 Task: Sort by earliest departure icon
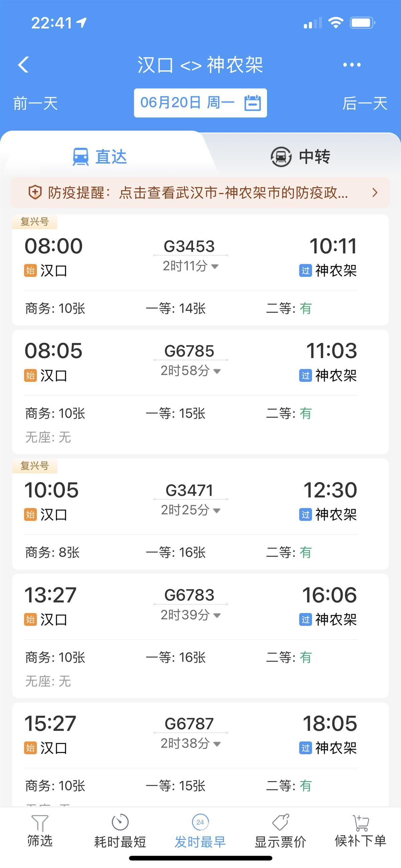pos(200,822)
